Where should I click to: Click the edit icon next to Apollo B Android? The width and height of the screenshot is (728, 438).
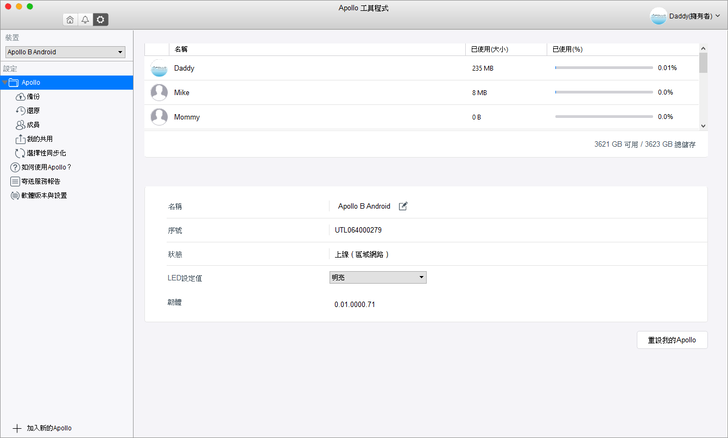click(403, 206)
